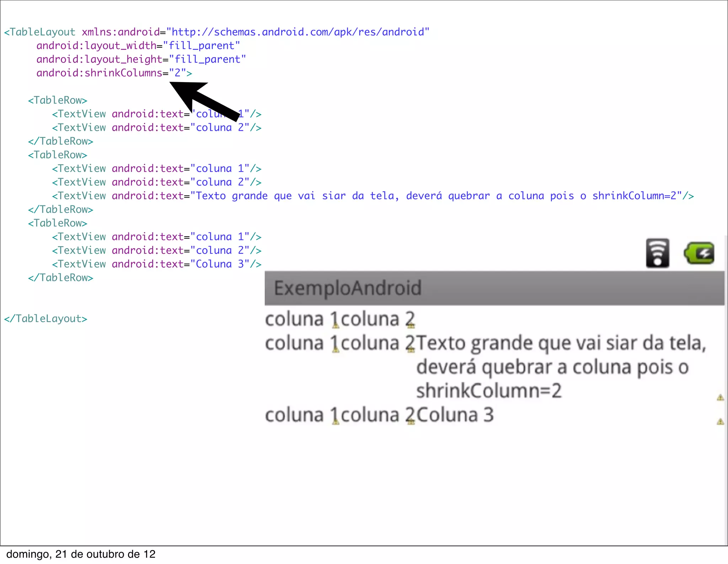Click 'shrinkColumn=2' text in emulator preview
Image resolution: width=728 pixels, height=564 pixels.
489,391
